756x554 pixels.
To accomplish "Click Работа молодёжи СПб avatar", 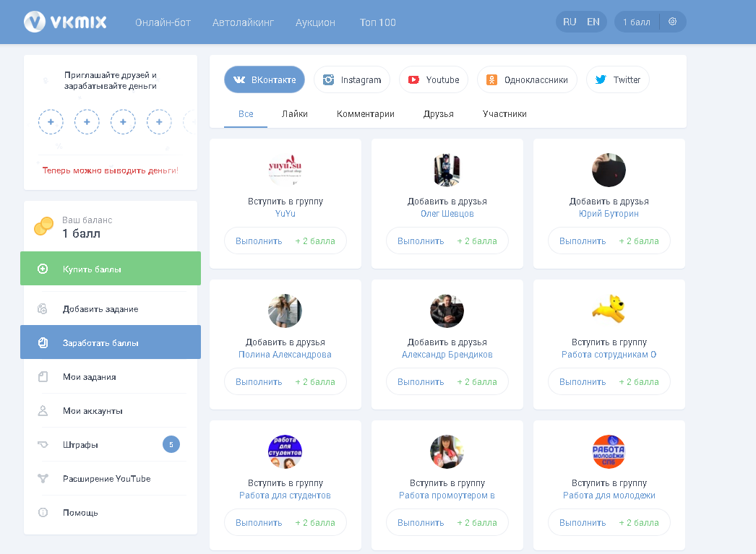I will pyautogui.click(x=609, y=451).
